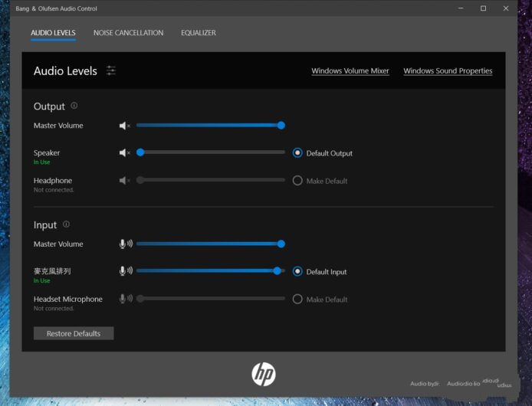The width and height of the screenshot is (532, 406).
Task: Click the Headset Microphone mute icon
Action: pos(125,300)
